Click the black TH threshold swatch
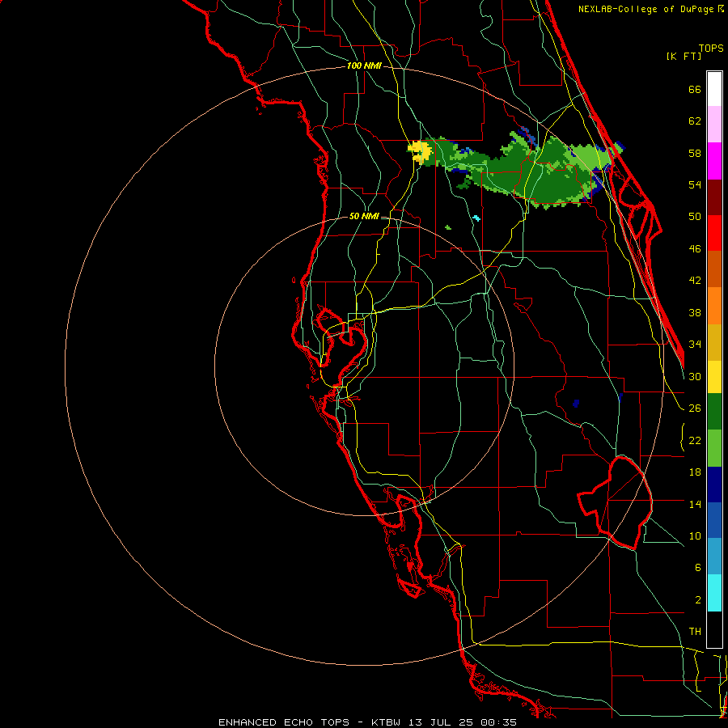728x728 pixels. click(x=714, y=629)
